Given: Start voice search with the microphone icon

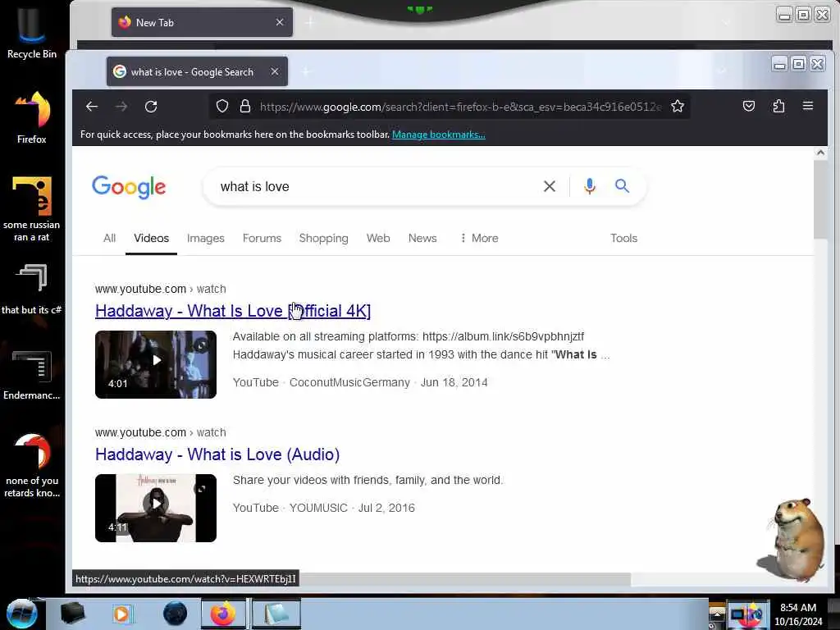Looking at the screenshot, I should click(590, 186).
